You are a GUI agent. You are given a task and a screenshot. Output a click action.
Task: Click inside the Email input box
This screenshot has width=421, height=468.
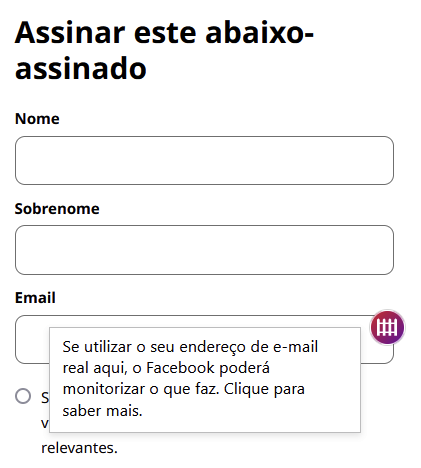click(32, 339)
